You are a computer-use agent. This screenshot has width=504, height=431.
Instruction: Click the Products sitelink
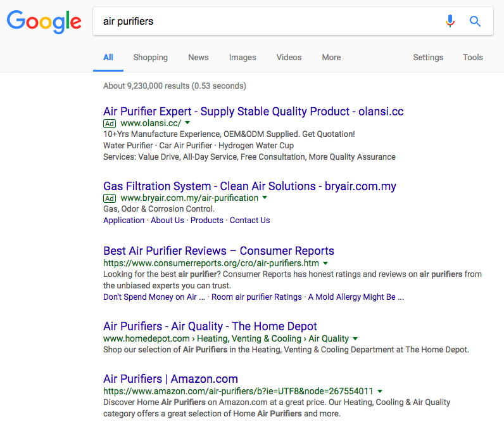[206, 220]
